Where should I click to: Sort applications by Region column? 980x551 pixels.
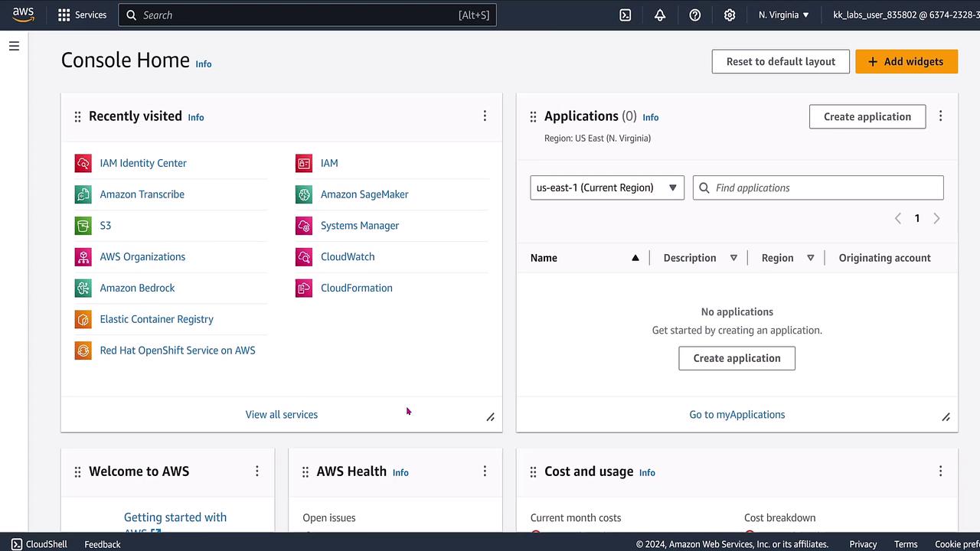click(810, 258)
